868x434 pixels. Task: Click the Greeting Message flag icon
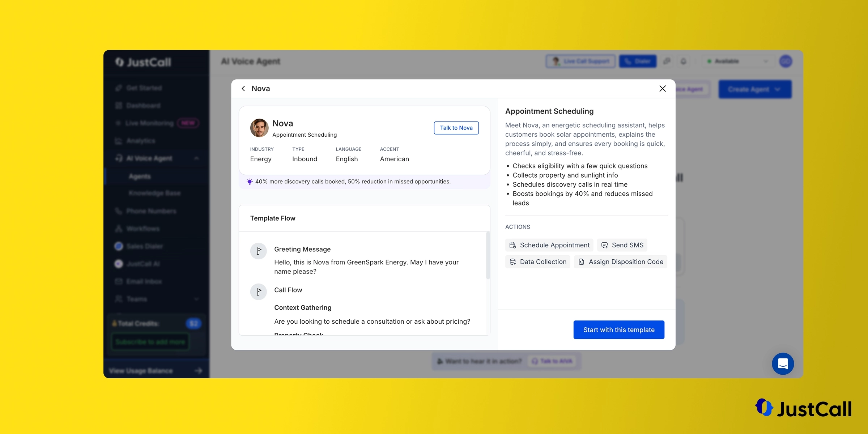coord(259,251)
